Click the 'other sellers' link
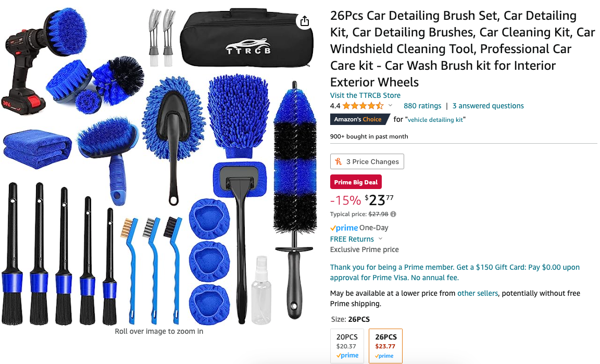The image size is (600, 364). click(x=478, y=293)
